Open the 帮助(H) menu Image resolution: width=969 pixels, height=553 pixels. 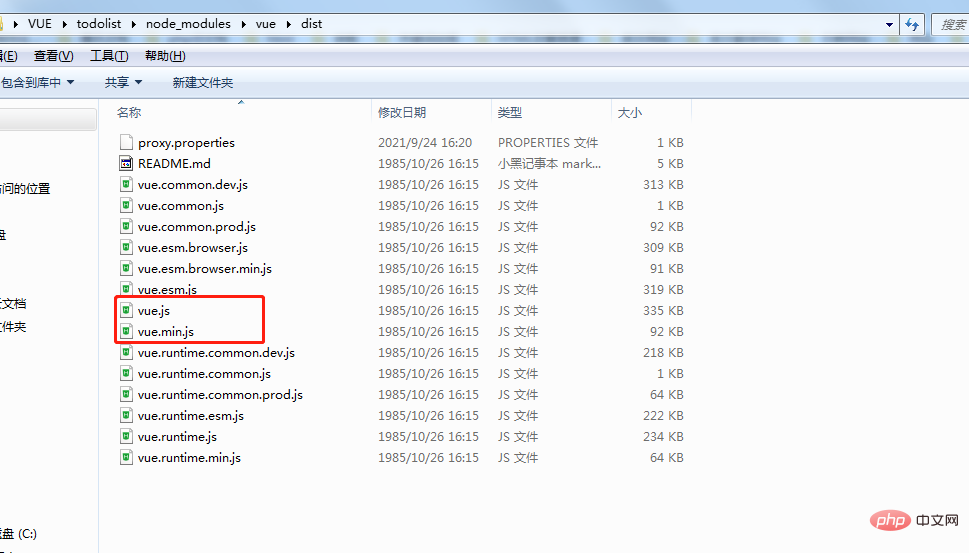(165, 56)
